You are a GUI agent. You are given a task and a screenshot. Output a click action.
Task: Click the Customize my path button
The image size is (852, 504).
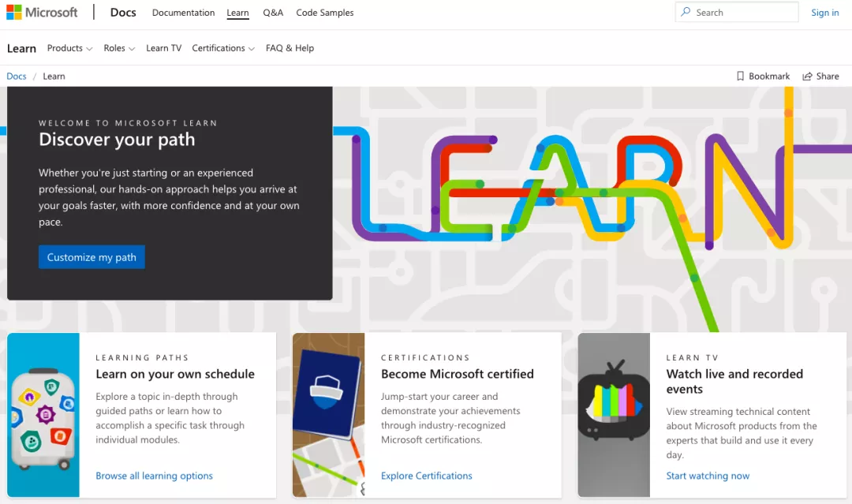coord(92,257)
